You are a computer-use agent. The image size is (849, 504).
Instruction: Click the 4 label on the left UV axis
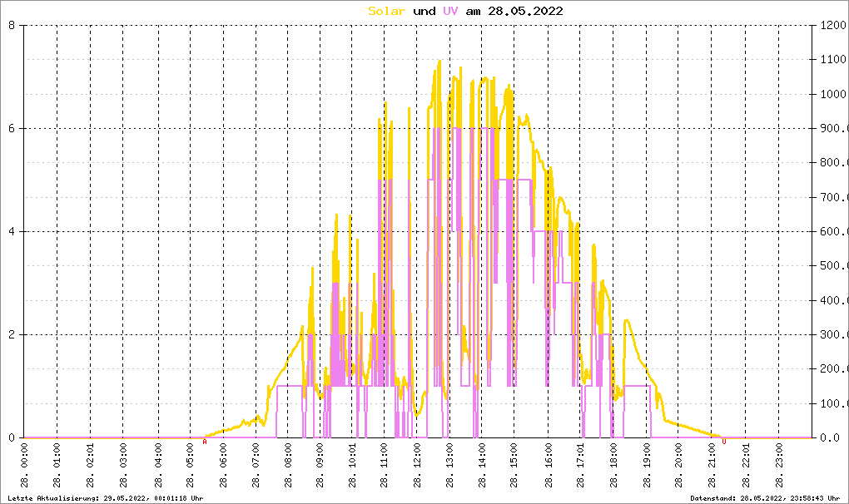12,231
